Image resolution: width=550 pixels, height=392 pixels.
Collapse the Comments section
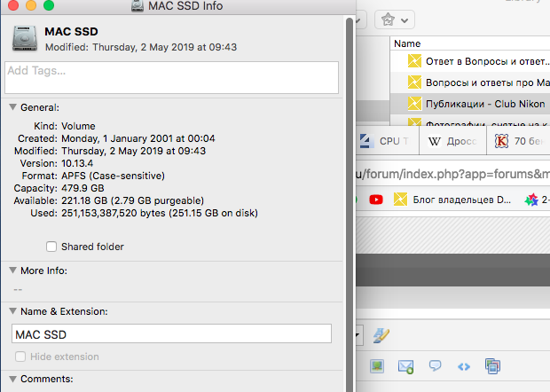point(13,379)
